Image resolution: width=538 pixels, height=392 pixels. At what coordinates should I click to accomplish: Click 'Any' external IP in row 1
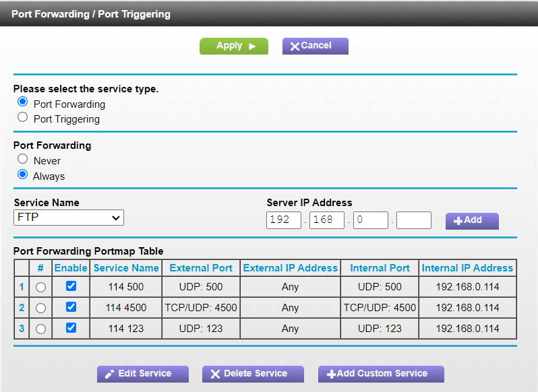point(291,287)
